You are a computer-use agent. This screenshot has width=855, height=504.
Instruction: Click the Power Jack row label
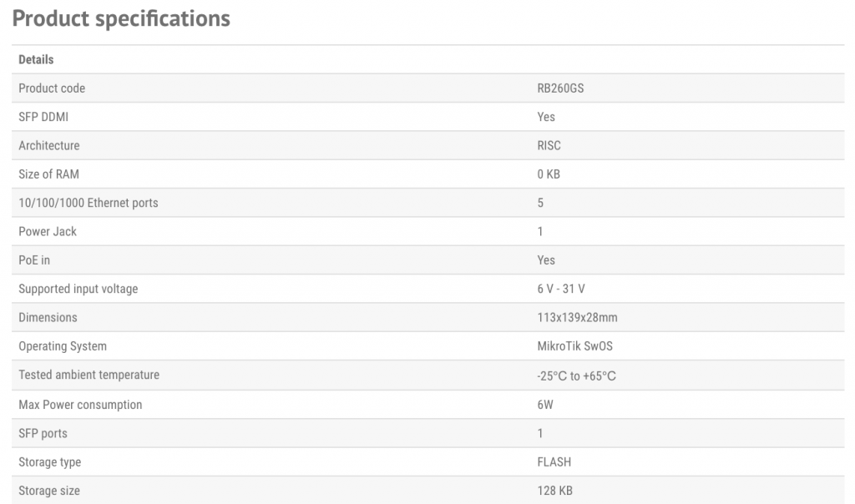(48, 231)
